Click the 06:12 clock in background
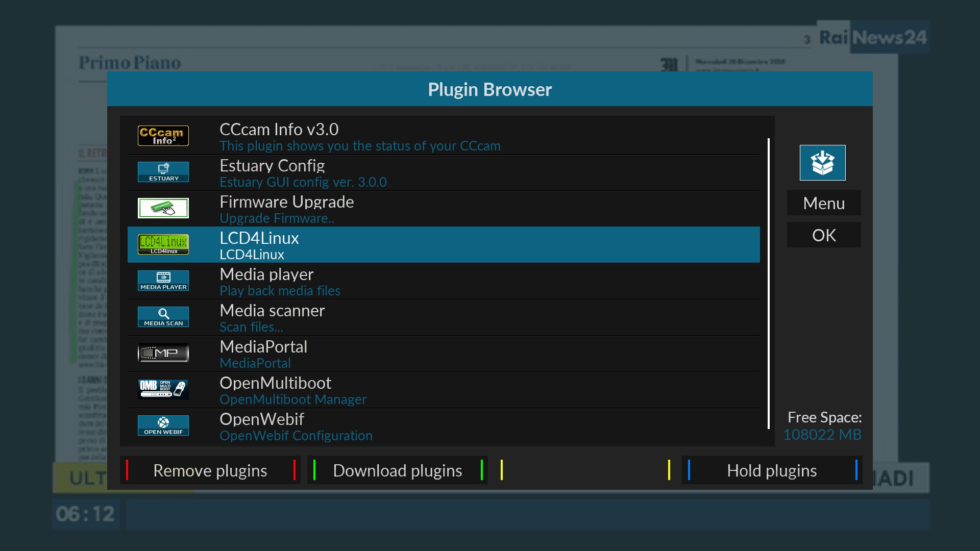This screenshot has width=980, height=551. pos(85,514)
